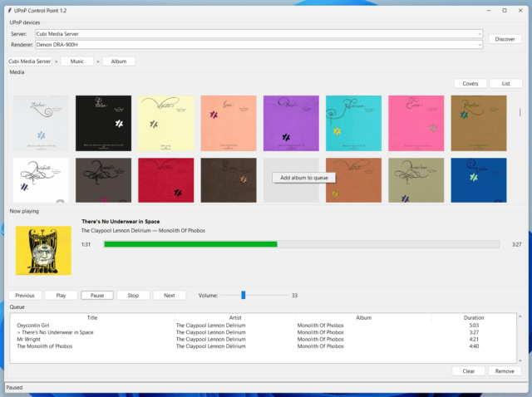This screenshot has width=532, height=397.
Task: Select the white album cover in second row
Action: (x=41, y=180)
